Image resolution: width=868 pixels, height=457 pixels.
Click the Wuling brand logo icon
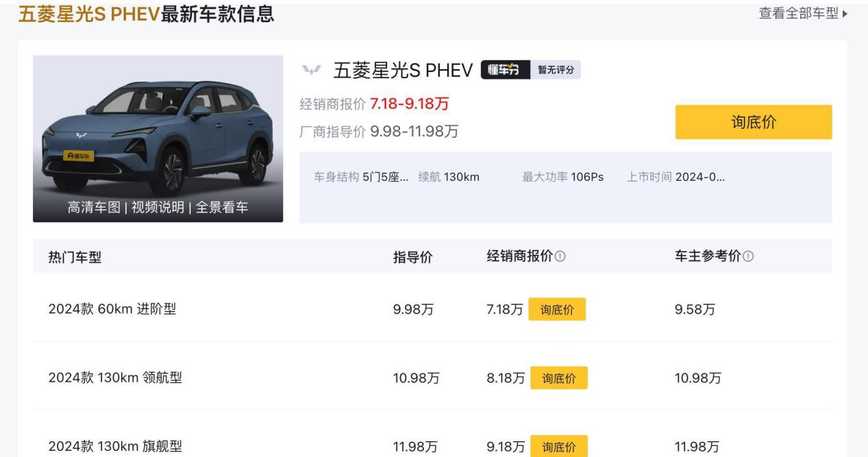pyautogui.click(x=312, y=70)
